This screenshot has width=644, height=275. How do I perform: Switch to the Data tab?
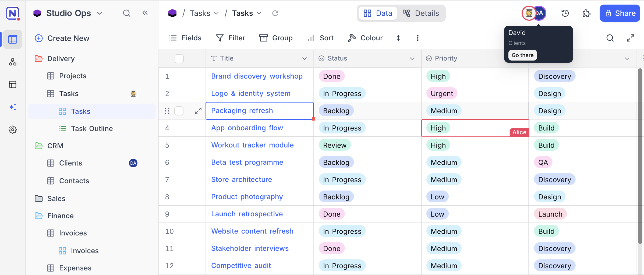pos(378,13)
